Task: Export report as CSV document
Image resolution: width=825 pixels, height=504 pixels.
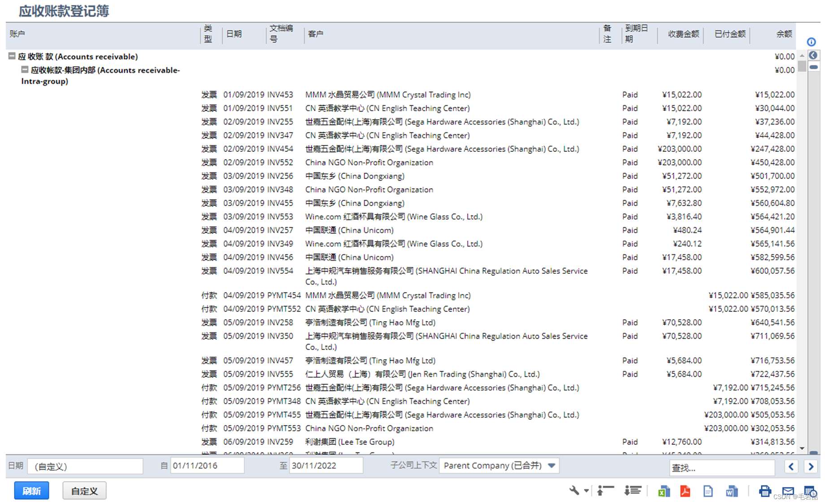Action: coord(708,491)
